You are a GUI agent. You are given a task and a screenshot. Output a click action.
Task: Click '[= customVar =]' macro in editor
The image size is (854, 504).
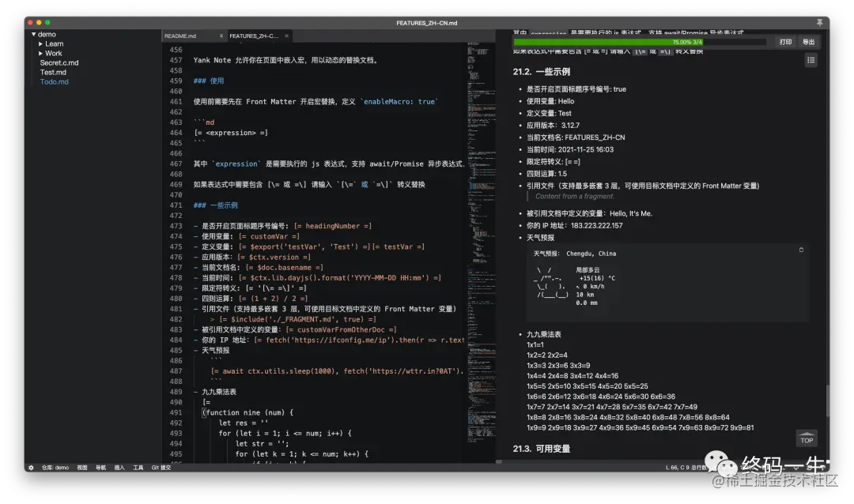(269, 236)
